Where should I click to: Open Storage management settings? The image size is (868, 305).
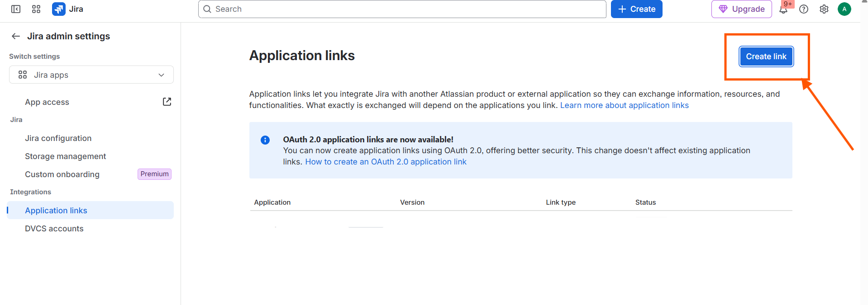(66, 156)
